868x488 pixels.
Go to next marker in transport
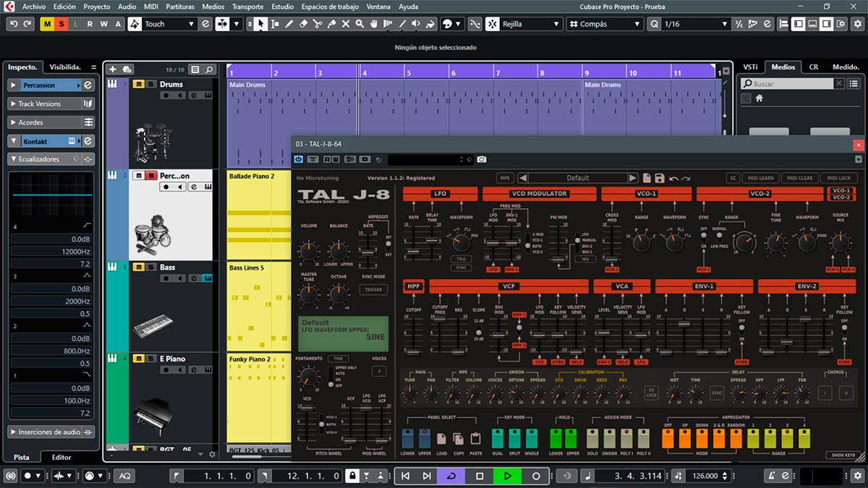pos(427,476)
